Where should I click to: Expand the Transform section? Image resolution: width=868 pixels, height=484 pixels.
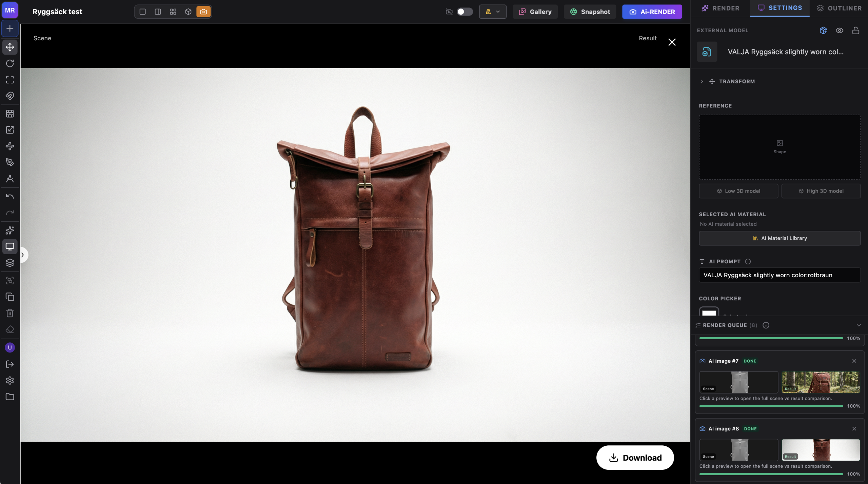(x=702, y=81)
